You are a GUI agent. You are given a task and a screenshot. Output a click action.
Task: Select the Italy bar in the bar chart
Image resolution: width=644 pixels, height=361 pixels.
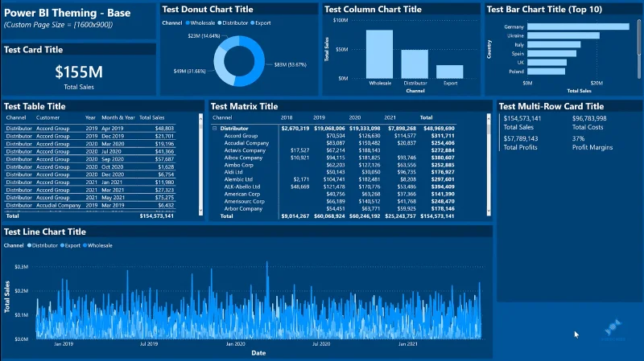pos(554,45)
